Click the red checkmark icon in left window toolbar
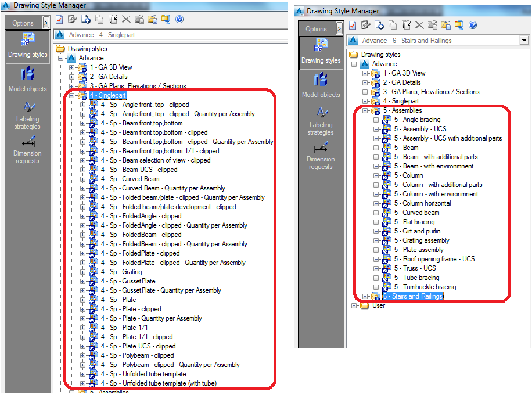 point(59,20)
